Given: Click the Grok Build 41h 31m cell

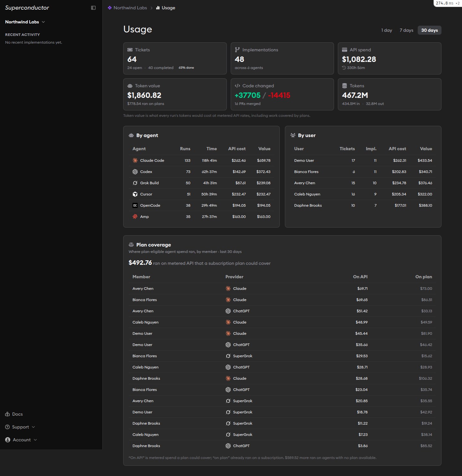Looking at the screenshot, I should [210, 183].
